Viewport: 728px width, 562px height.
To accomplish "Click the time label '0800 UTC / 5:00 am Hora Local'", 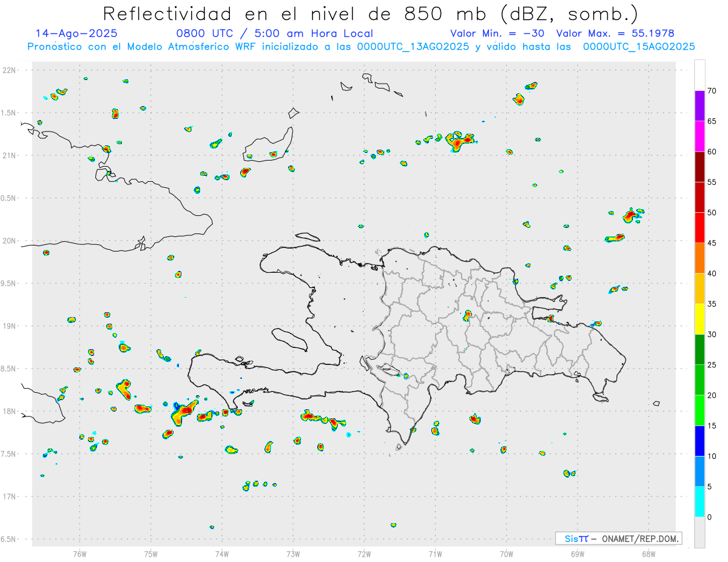I will 274,34.
